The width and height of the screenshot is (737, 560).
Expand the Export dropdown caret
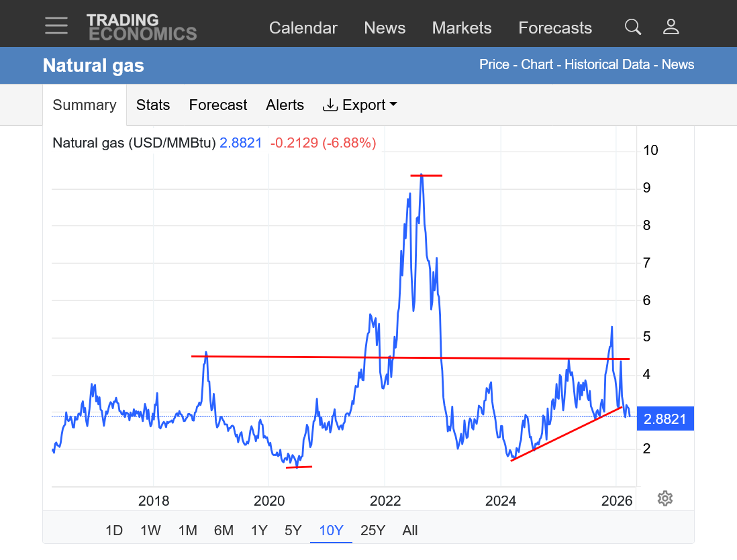393,104
